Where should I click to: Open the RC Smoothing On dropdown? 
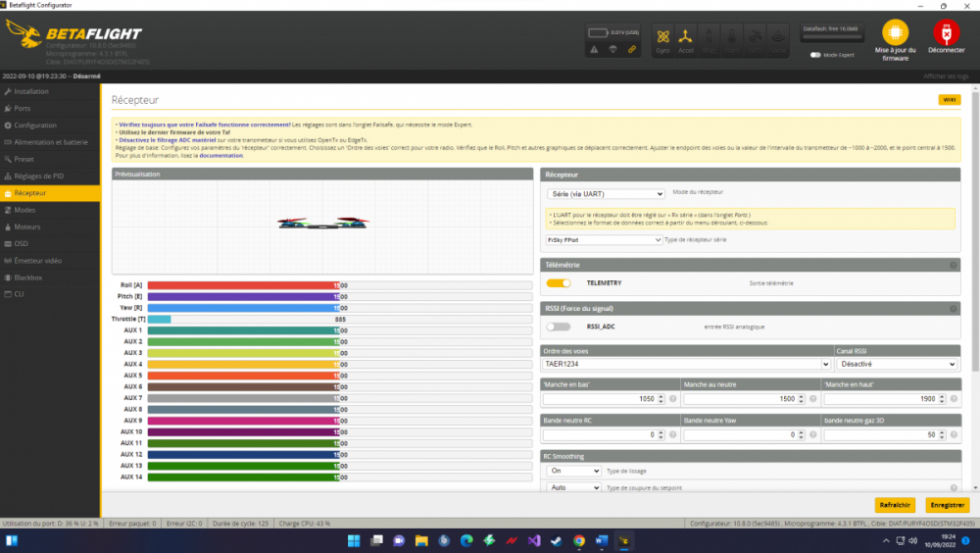point(573,471)
